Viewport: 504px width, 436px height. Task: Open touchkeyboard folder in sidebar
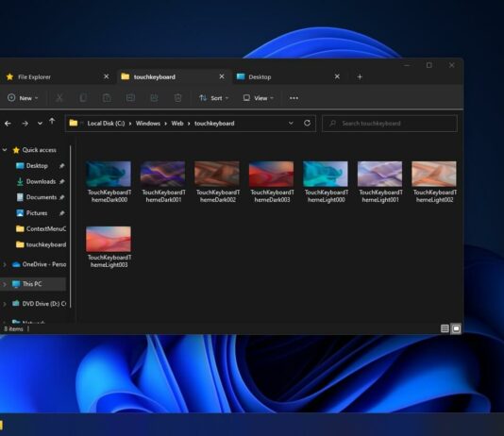[x=41, y=244]
